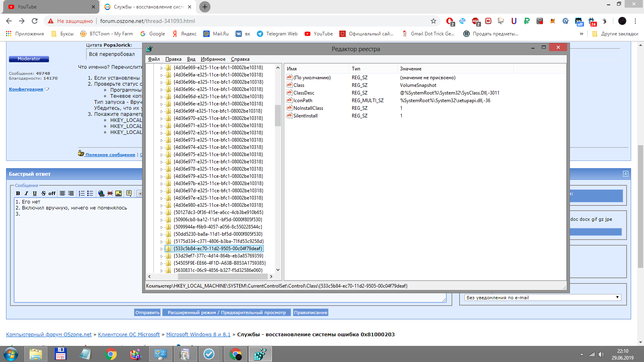Open the Полезное сообщение link
The image size is (644, 362).
pyautogui.click(x=110, y=154)
